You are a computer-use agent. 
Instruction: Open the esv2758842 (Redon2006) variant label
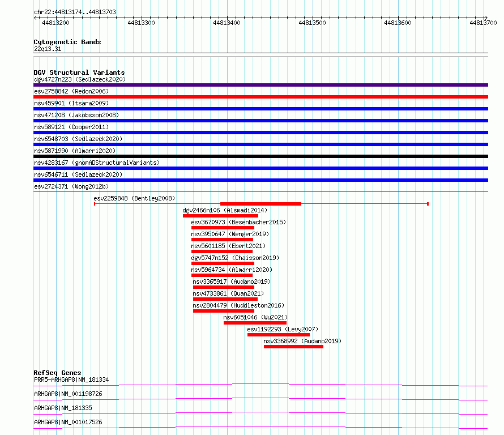click(71, 91)
